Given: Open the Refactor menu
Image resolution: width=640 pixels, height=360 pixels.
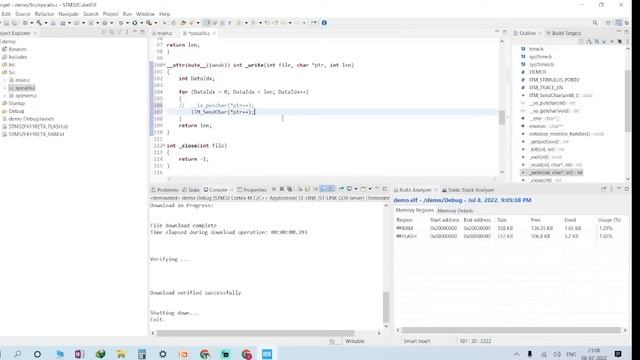Looking at the screenshot, I should pos(44,14).
